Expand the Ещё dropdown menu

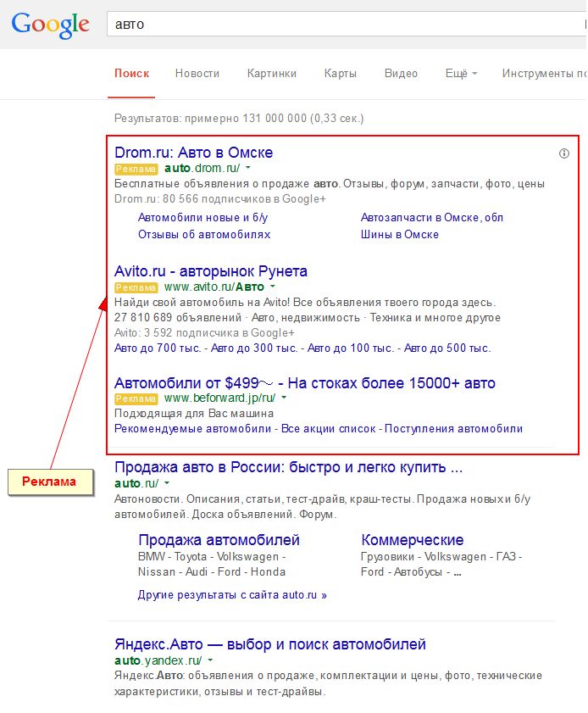click(x=461, y=73)
